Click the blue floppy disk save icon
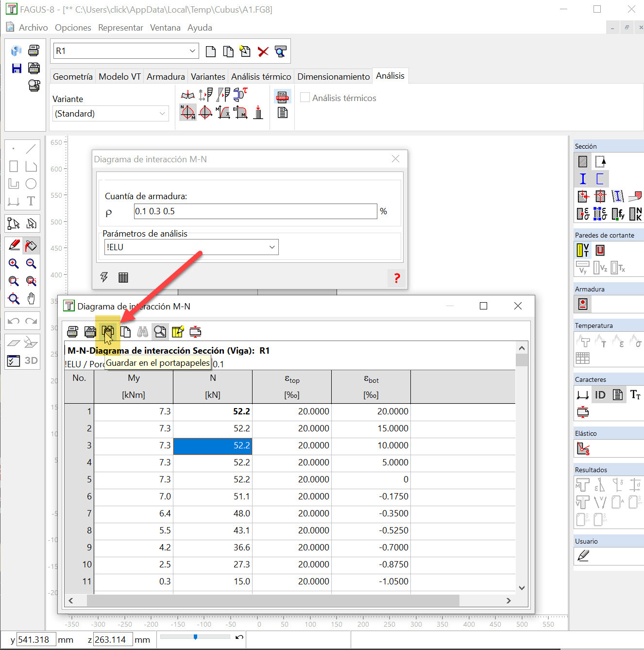Viewport: 644px width, 650px height. point(17,68)
